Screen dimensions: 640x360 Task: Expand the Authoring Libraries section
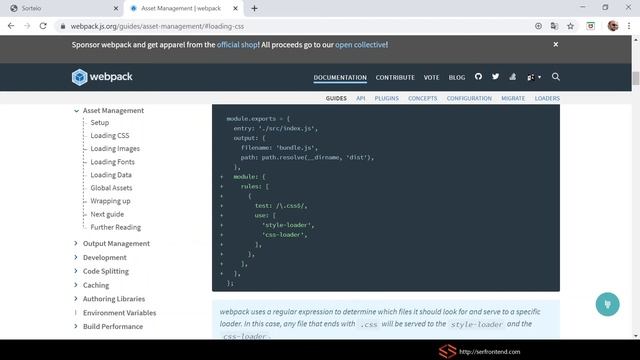[76, 299]
